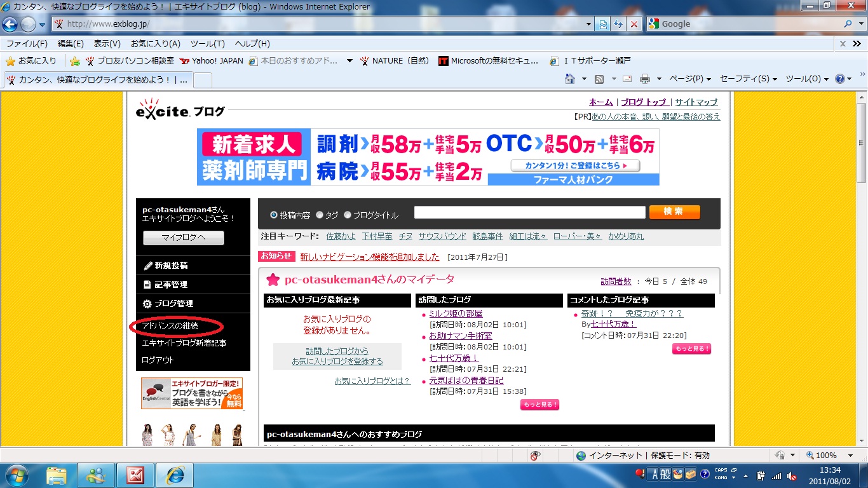Click the 新着求人 薬剤師専門 banner ad
The height and width of the screenshot is (488, 868).
tap(428, 157)
